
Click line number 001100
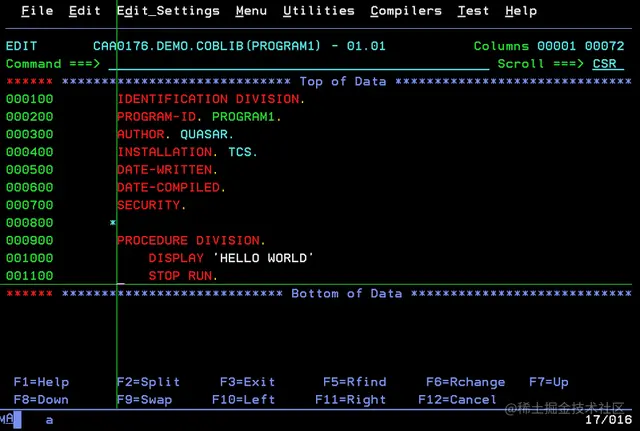click(x=29, y=276)
